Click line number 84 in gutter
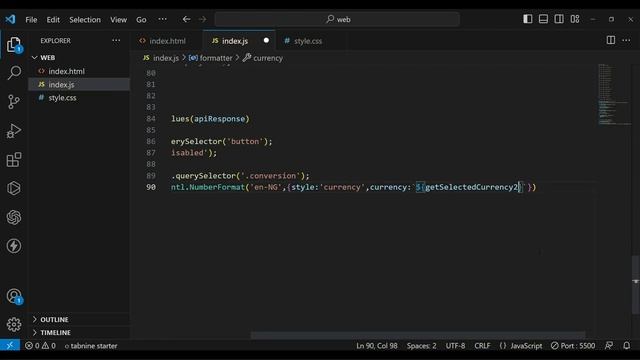This screenshot has height=360, width=640. pos(151,119)
